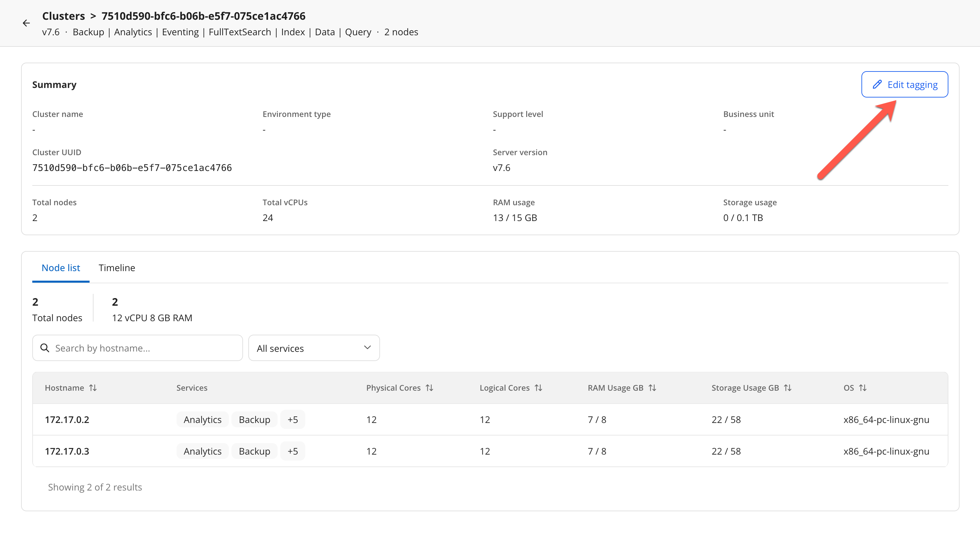
Task: Click the search magnifier icon
Action: (x=44, y=348)
